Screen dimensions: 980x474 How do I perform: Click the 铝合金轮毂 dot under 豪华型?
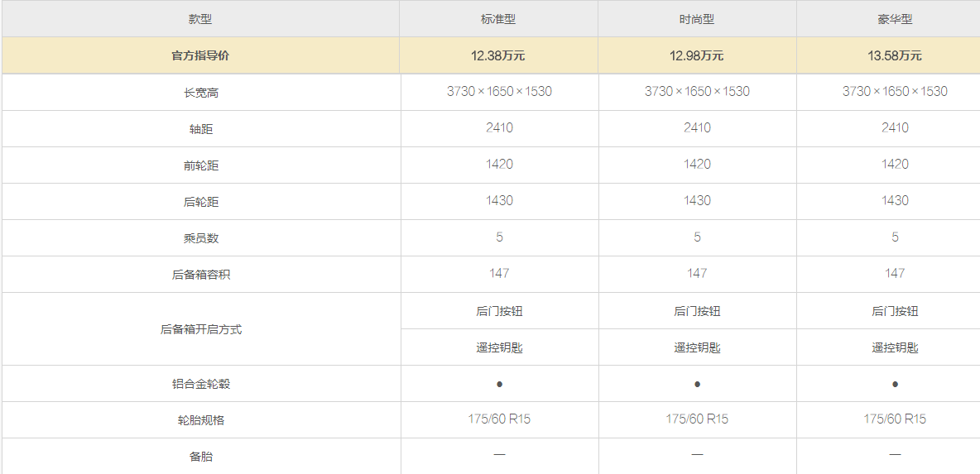coord(895,384)
